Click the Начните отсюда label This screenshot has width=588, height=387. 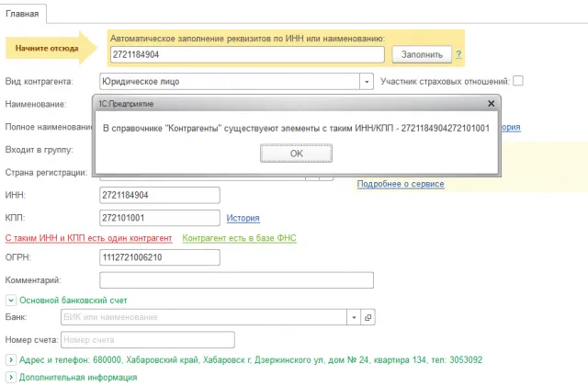(x=47, y=48)
